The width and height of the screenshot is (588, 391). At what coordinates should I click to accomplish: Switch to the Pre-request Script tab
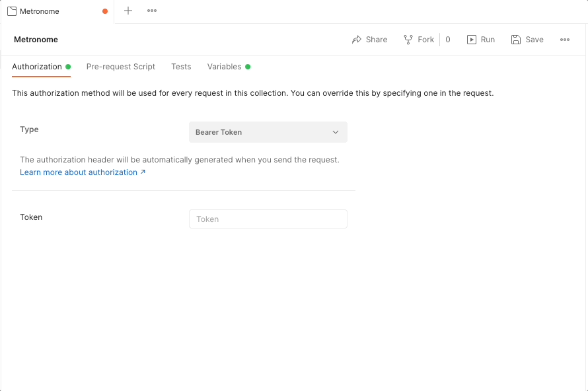pyautogui.click(x=120, y=67)
